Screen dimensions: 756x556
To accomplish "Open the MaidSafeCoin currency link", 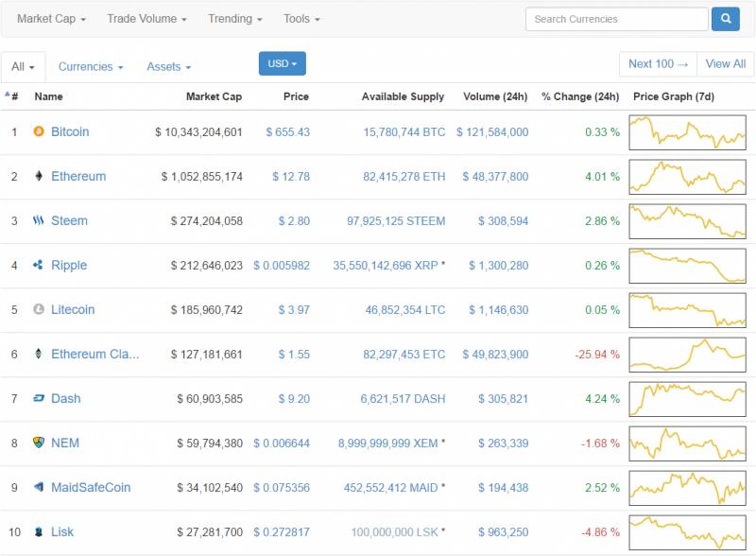I will pos(91,487).
